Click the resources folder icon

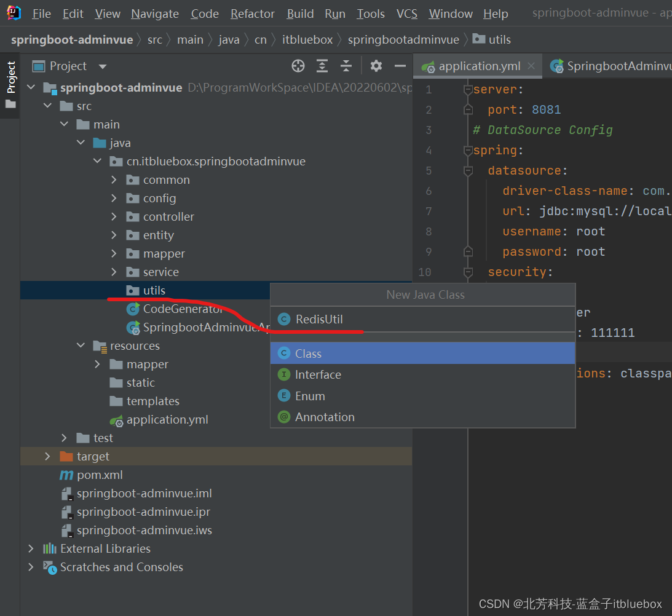[100, 346]
